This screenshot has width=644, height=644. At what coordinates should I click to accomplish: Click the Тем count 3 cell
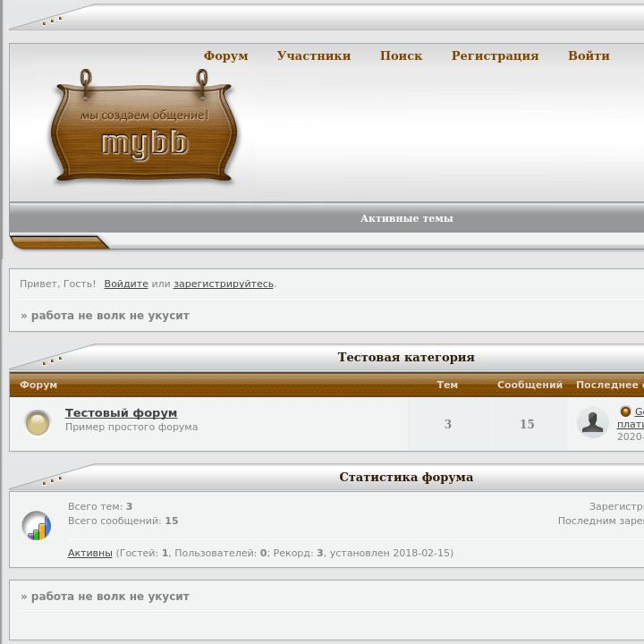[x=448, y=424]
